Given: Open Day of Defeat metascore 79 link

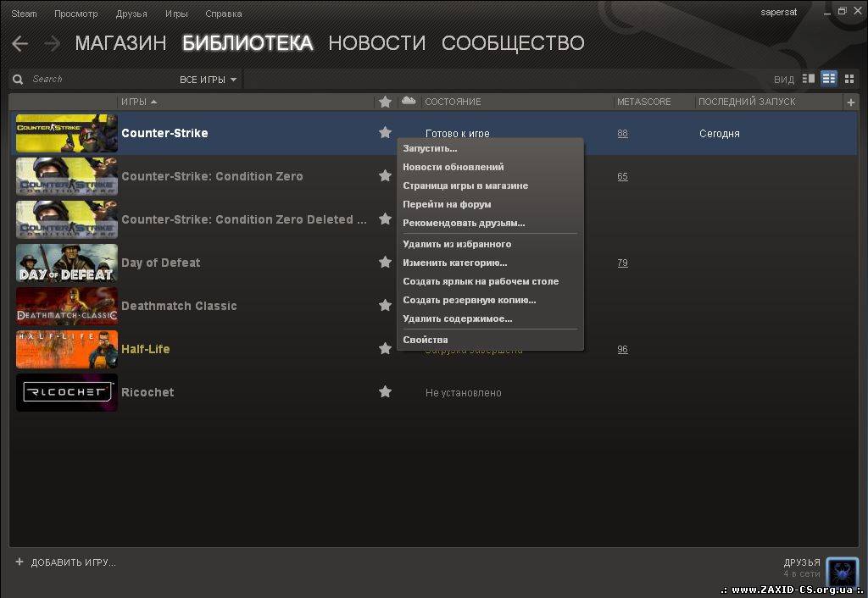Looking at the screenshot, I should (623, 263).
